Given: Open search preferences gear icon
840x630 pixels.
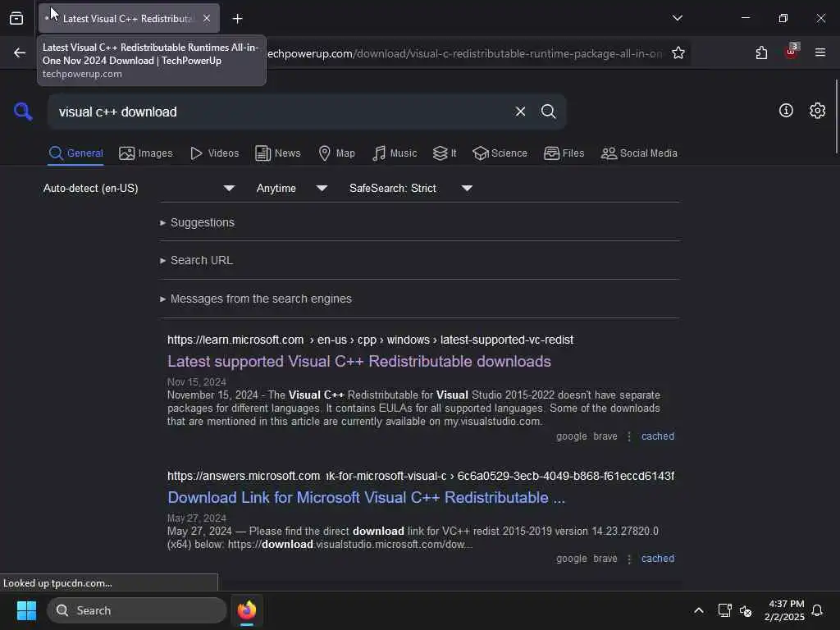Looking at the screenshot, I should [817, 111].
